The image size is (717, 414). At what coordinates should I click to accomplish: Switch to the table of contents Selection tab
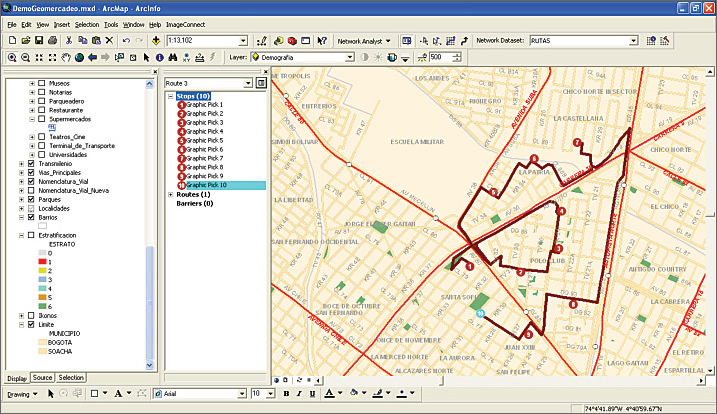click(71, 378)
